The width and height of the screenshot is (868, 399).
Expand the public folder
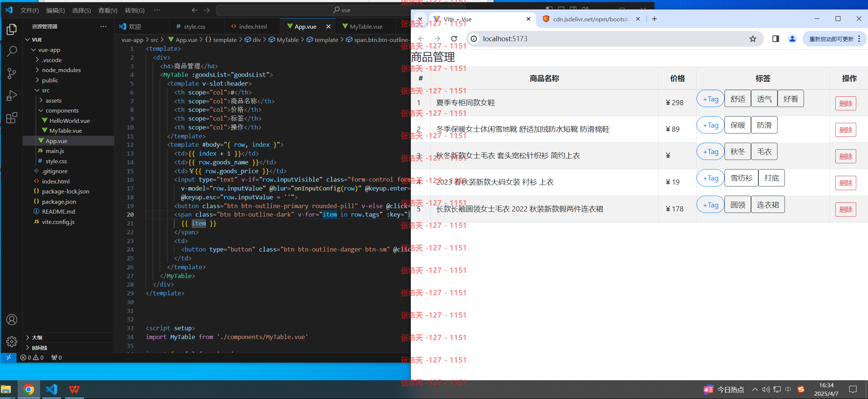click(37, 80)
